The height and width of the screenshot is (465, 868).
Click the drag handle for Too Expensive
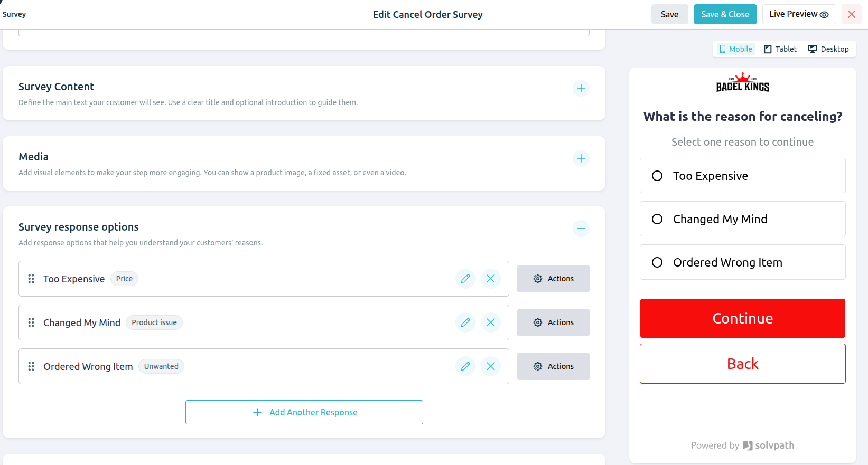click(x=31, y=279)
